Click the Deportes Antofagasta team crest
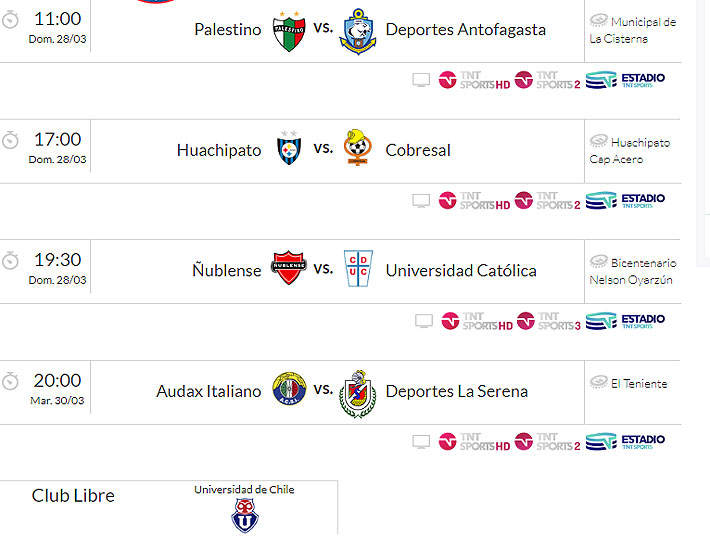Viewport: 710px width, 536px height. tap(358, 30)
